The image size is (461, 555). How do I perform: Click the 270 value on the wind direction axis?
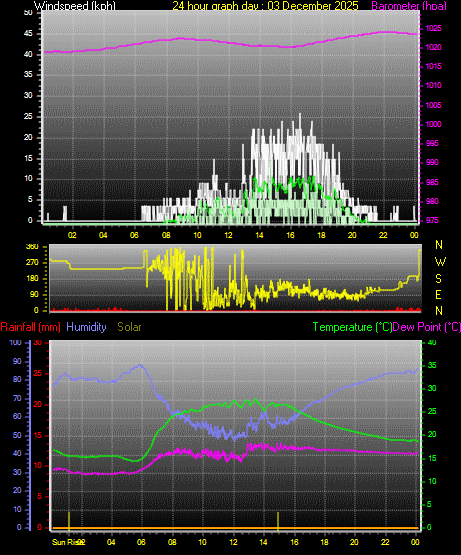[32, 263]
